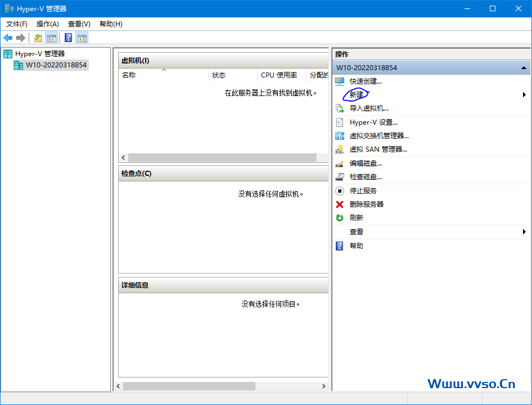
Task: Click the 删除服务器 red X icon
Action: click(340, 204)
